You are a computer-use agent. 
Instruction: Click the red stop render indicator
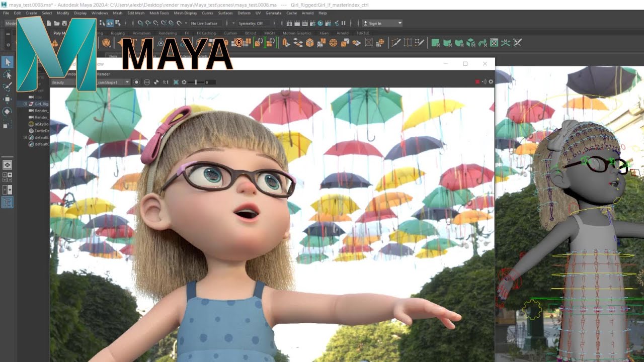(477, 81)
